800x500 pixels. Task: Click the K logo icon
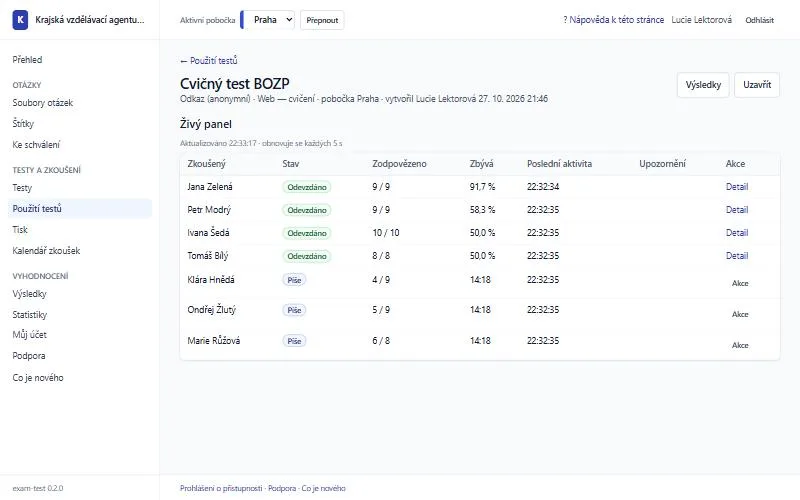coord(20,20)
